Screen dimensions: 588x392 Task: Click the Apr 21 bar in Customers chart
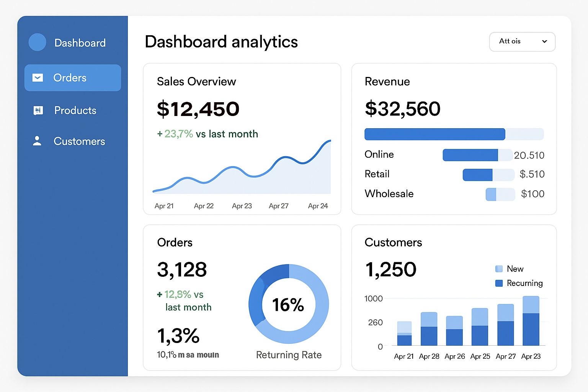click(x=404, y=334)
